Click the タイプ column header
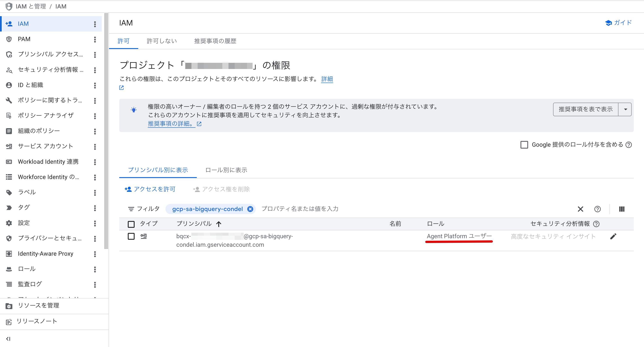Screen dimensions: 644x347 [149, 224]
